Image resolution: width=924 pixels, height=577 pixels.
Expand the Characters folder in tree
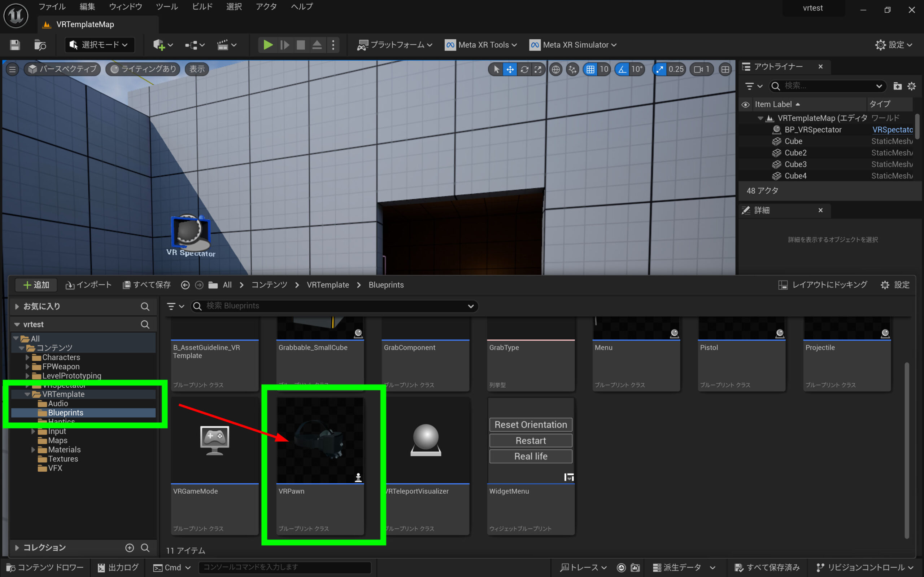click(27, 357)
